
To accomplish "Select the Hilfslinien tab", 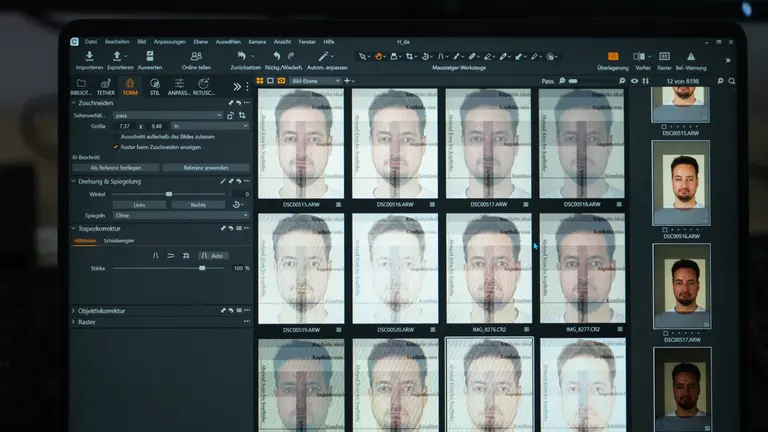I will [85, 241].
